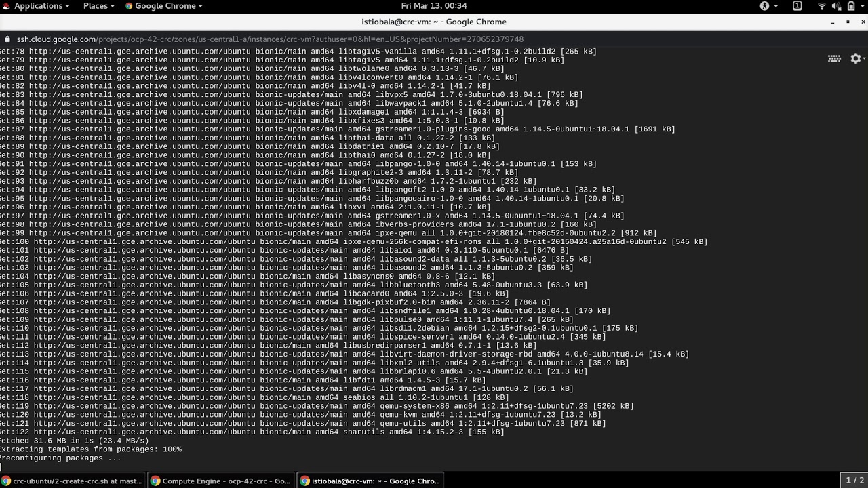Open the clock showing Fri Mar 13, 00:34
The width and height of the screenshot is (868, 488).
[434, 5]
